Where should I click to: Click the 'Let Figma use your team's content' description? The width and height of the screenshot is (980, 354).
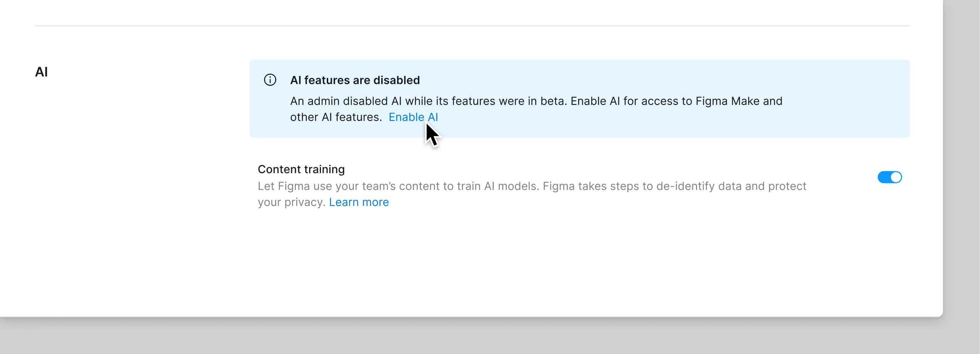[532, 194]
